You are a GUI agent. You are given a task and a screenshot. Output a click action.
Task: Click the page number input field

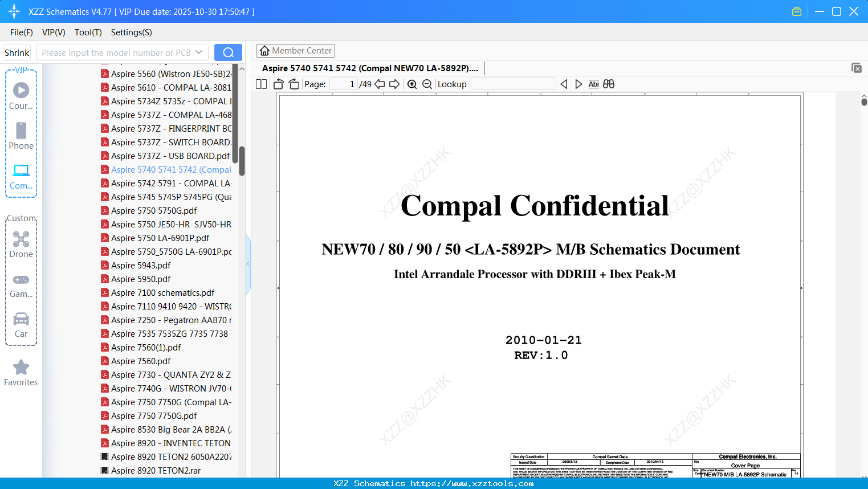pos(344,84)
